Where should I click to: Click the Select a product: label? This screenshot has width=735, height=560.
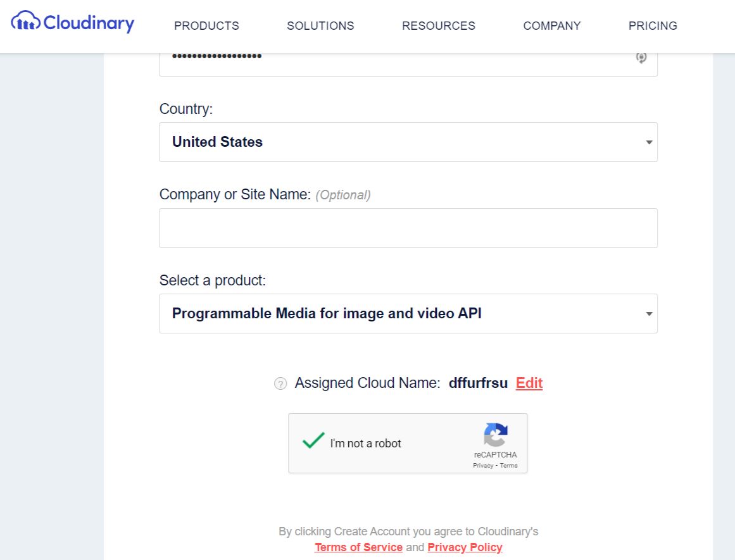point(212,280)
